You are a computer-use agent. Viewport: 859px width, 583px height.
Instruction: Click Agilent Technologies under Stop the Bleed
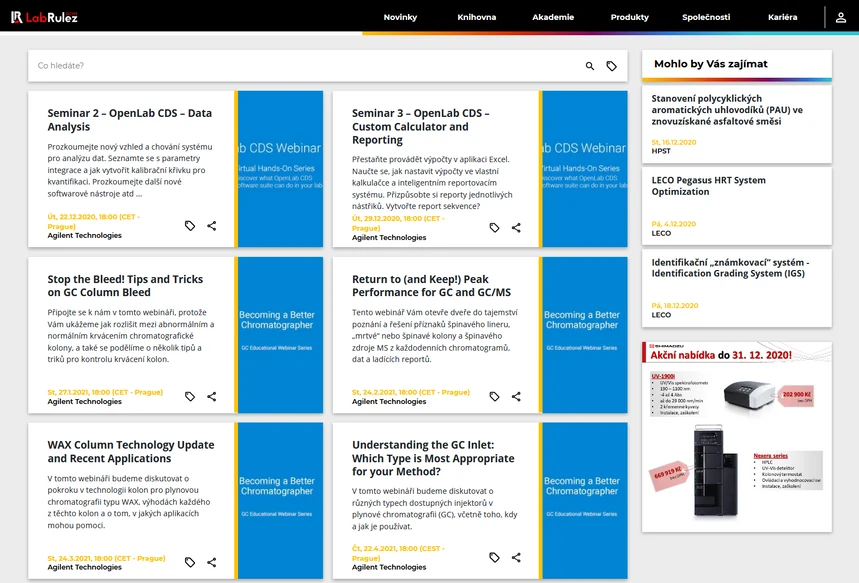click(x=84, y=402)
